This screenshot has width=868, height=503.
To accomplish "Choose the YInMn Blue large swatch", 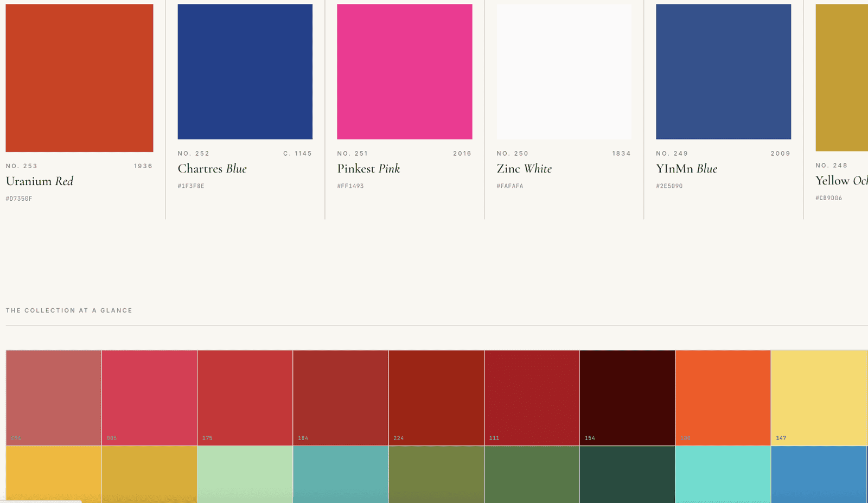I will [724, 72].
